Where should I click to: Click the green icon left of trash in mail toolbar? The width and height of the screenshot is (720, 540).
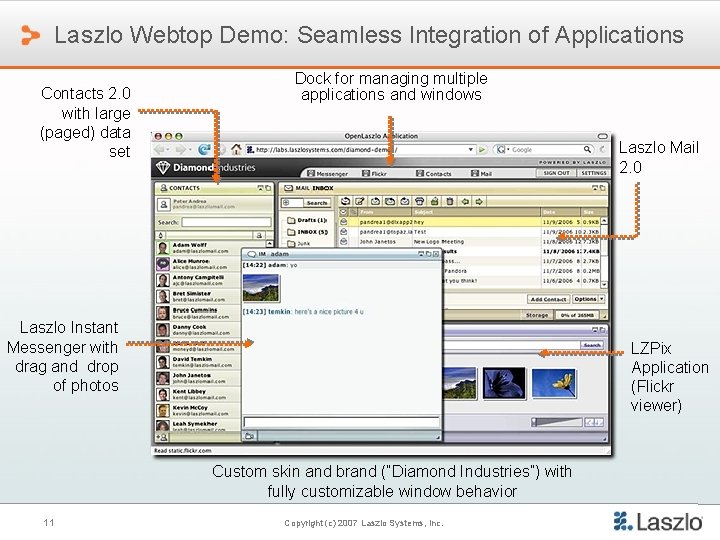434,201
